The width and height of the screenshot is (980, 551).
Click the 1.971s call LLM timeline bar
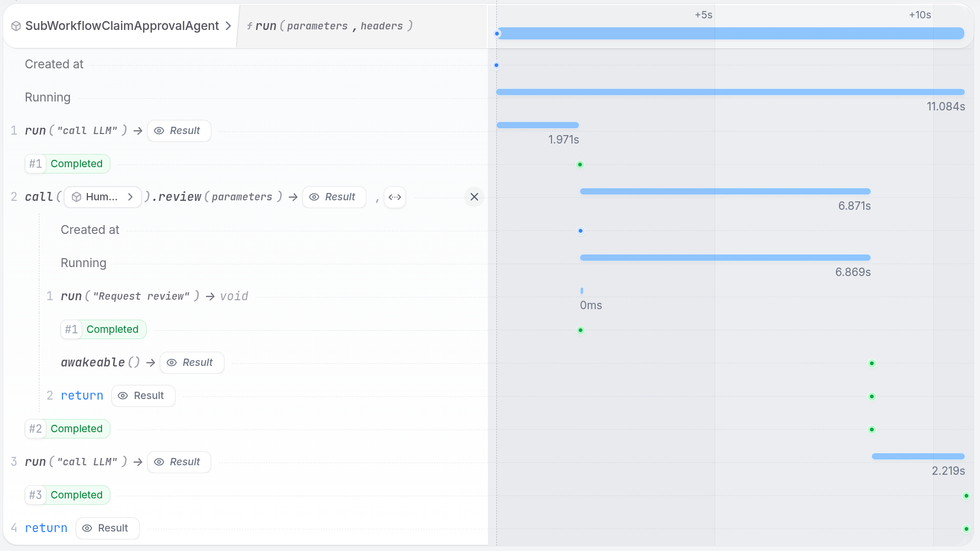(537, 125)
